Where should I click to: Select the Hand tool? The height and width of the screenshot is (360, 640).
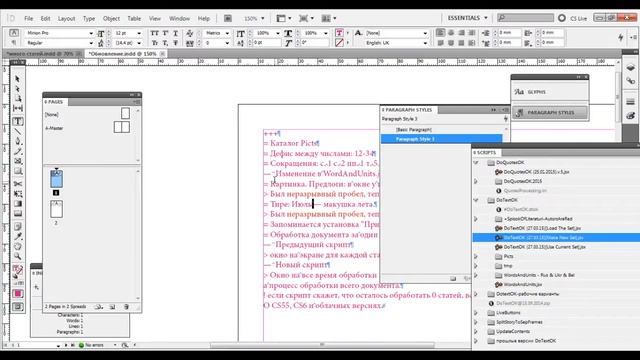[x=18, y=246]
